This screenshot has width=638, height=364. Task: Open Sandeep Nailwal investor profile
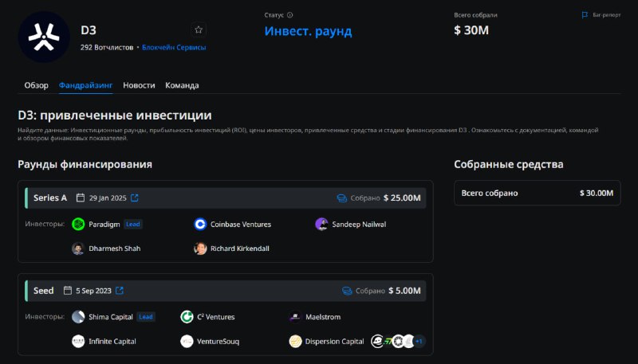(x=359, y=225)
